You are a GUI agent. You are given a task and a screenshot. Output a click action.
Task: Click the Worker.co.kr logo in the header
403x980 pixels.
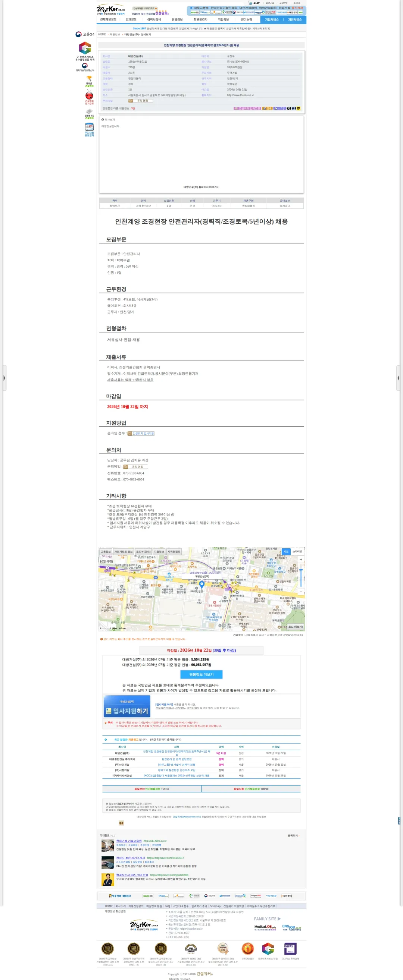[111, 10]
